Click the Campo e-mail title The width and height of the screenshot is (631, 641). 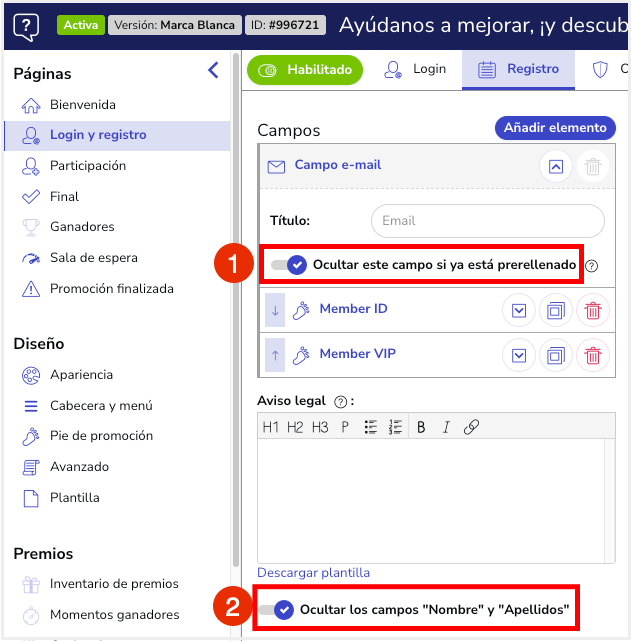click(x=338, y=165)
